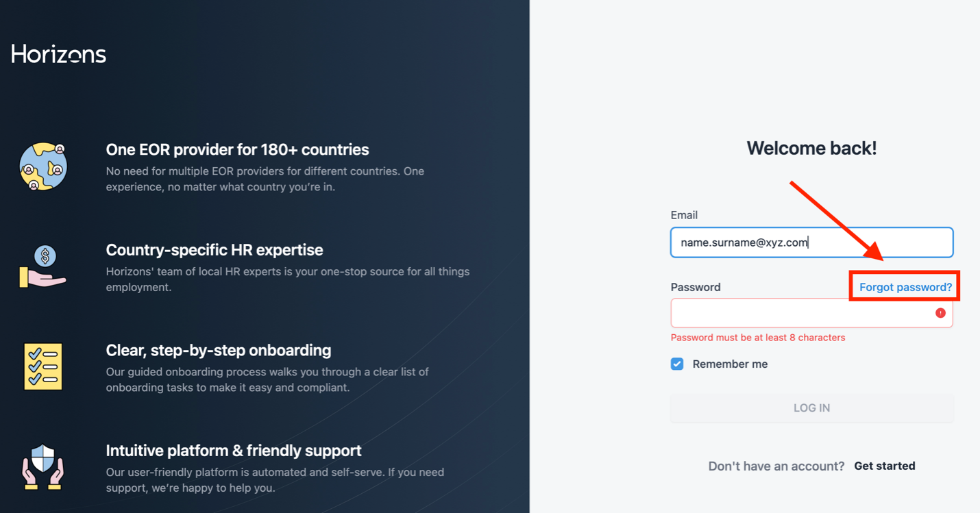The width and height of the screenshot is (980, 513).
Task: Click the red error icon in Password field
Action: 940,313
